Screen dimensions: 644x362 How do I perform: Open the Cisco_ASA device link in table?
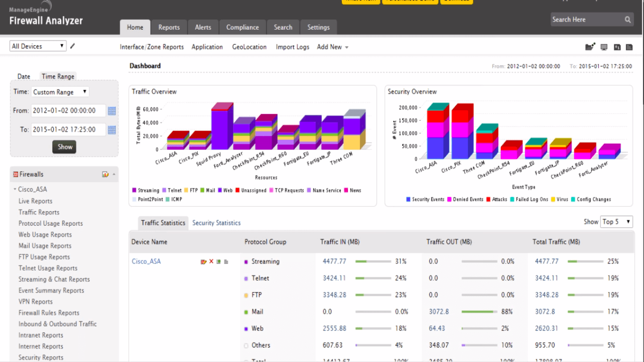[x=146, y=262]
